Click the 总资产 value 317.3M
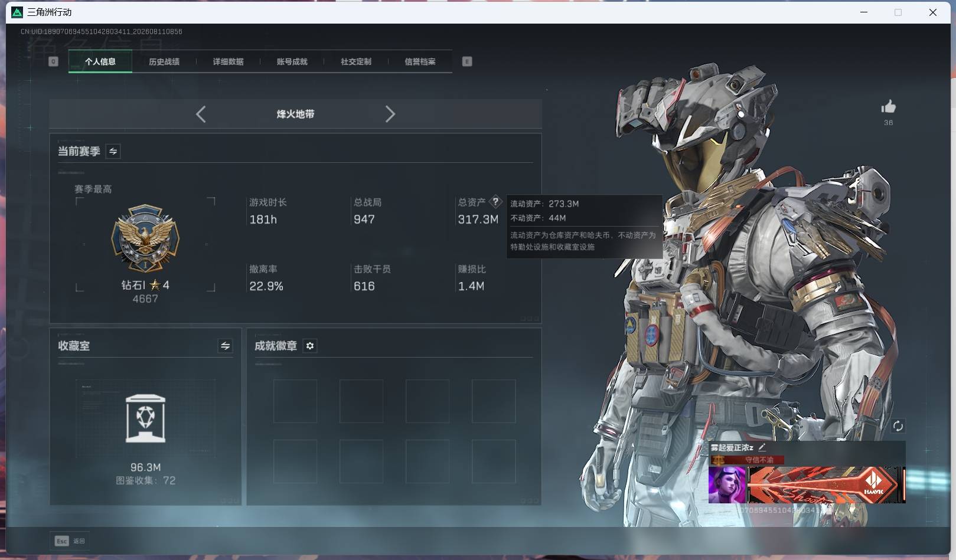The width and height of the screenshot is (956, 560). (x=478, y=220)
